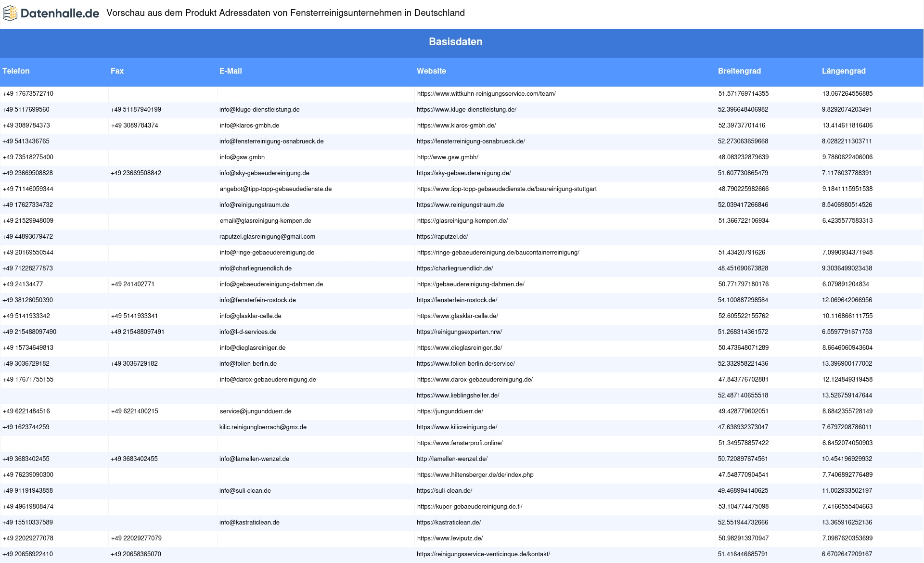924x563 pixels.
Task: Click the Basisdaten section header
Action: pos(455,42)
